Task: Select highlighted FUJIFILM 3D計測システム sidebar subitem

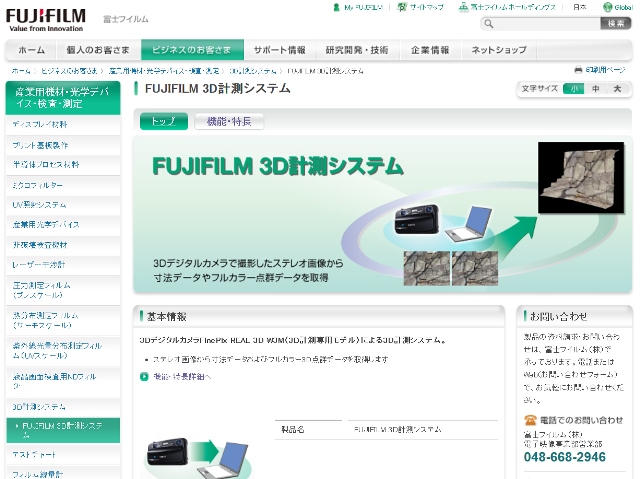Action: (63, 430)
